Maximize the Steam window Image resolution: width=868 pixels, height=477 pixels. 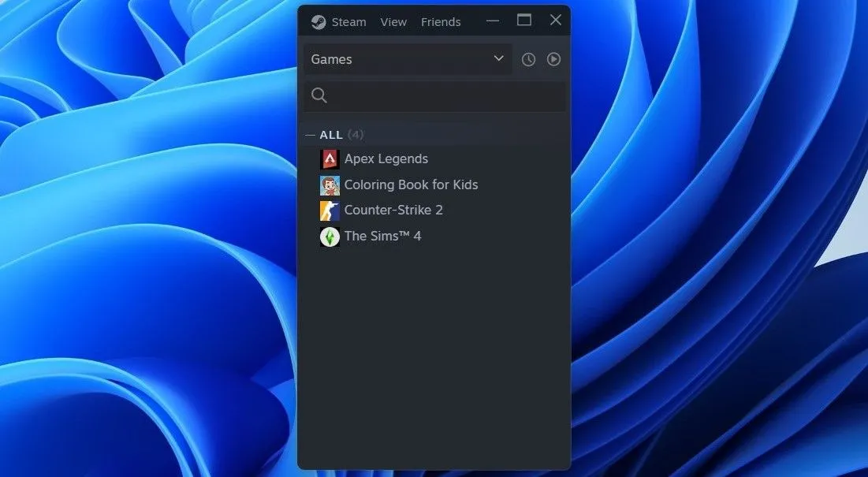click(x=524, y=20)
